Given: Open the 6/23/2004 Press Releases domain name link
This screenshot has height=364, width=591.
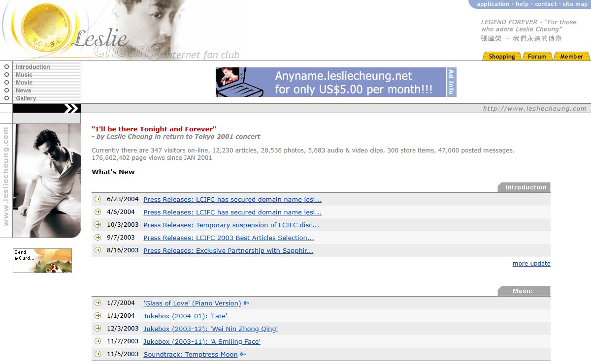Looking at the screenshot, I should pyautogui.click(x=232, y=199).
